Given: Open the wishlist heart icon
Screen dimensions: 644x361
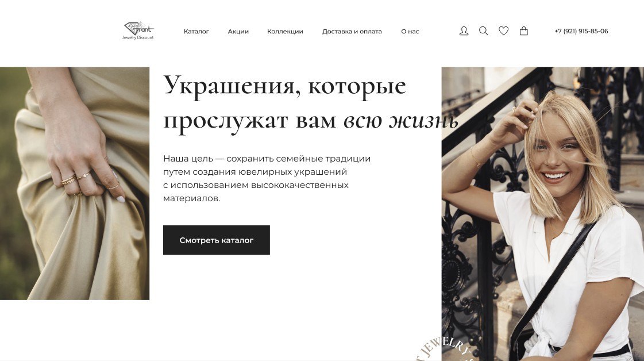Looking at the screenshot, I should click(x=503, y=31).
